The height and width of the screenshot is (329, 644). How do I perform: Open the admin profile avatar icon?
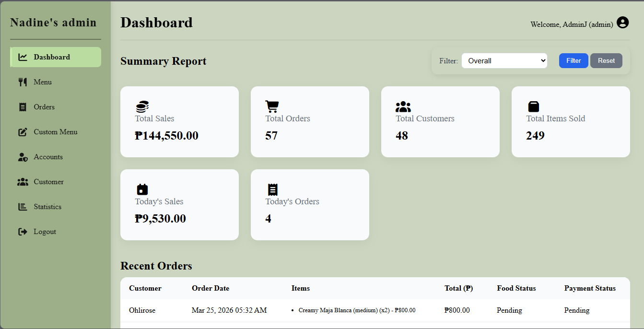[x=622, y=22]
